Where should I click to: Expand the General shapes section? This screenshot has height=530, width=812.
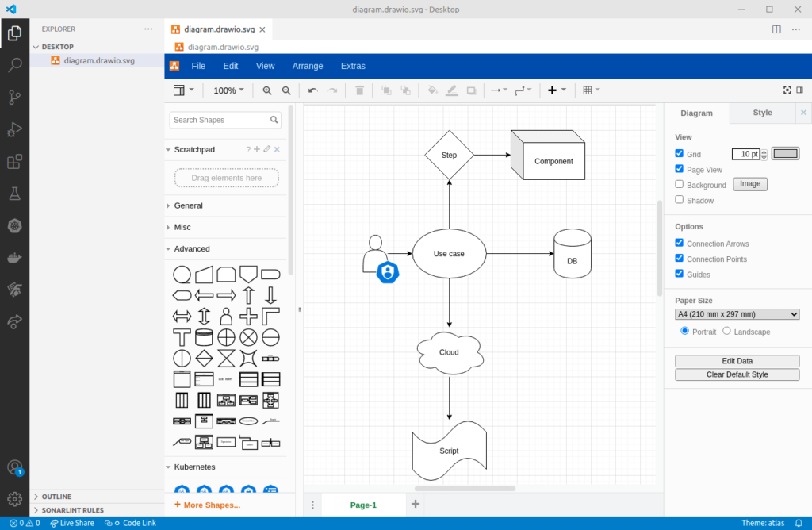(189, 205)
